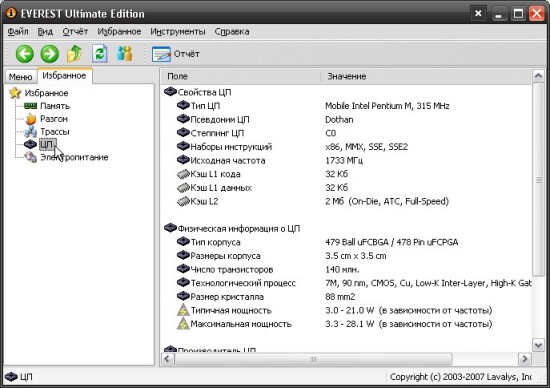Select Трассы in the favorites tree

tap(55, 132)
